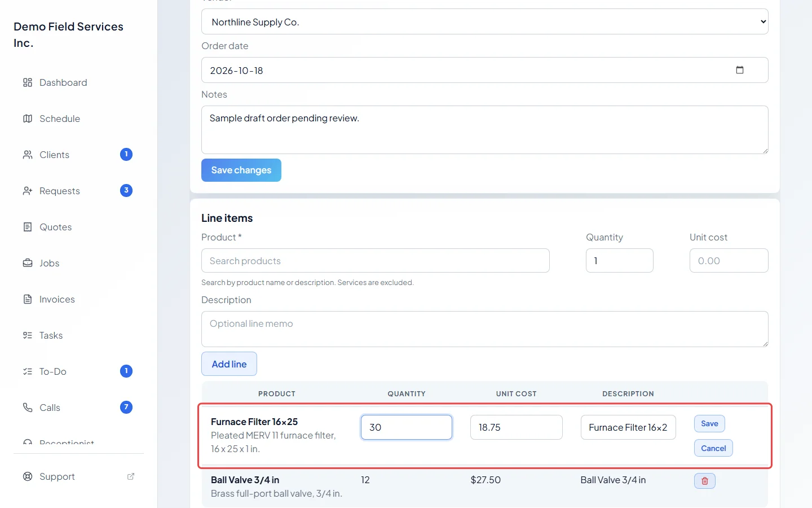Click the Order date field value
Image resolution: width=812 pixels, height=508 pixels.
click(237, 71)
